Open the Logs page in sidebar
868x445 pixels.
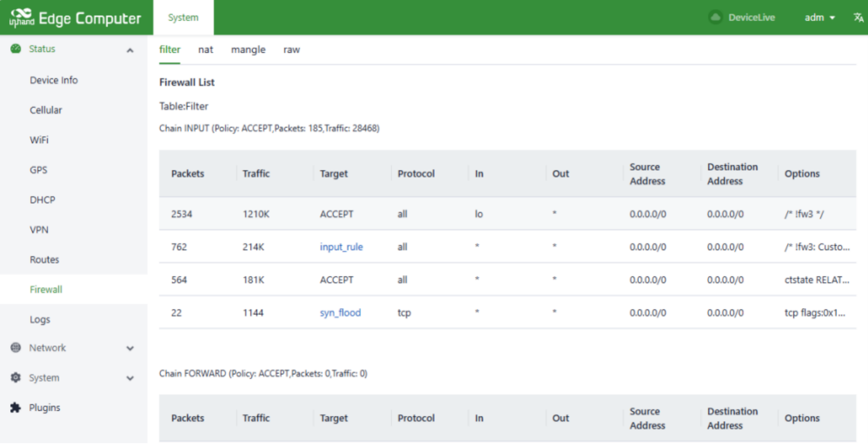click(40, 319)
